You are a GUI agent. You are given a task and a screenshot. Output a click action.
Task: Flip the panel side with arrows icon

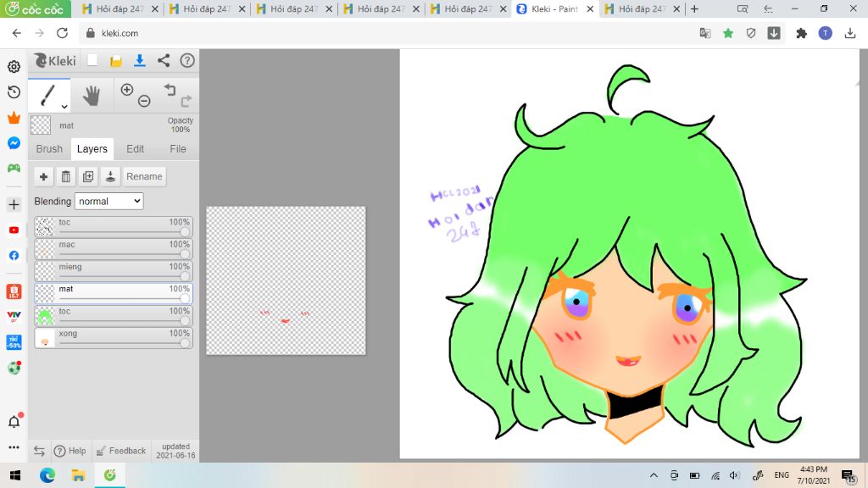39,451
